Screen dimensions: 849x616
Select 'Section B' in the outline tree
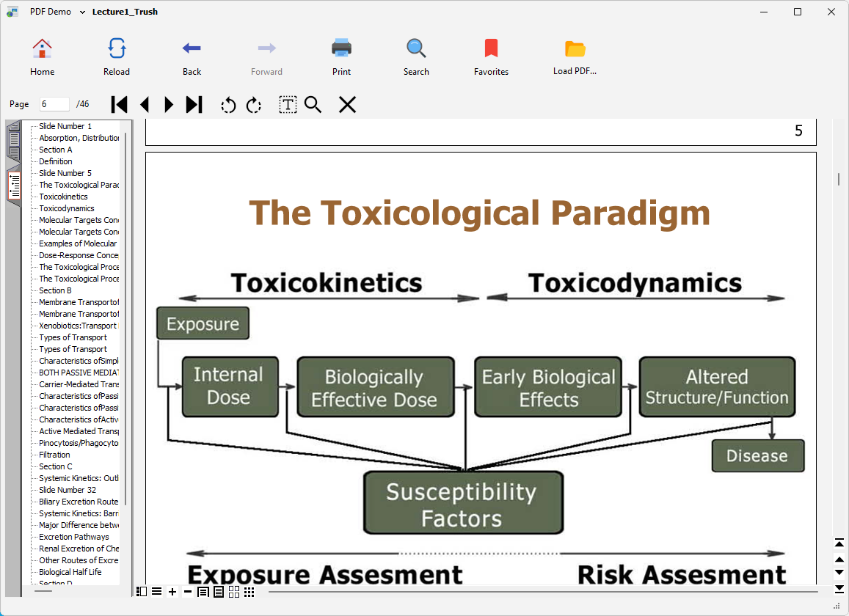[56, 290]
